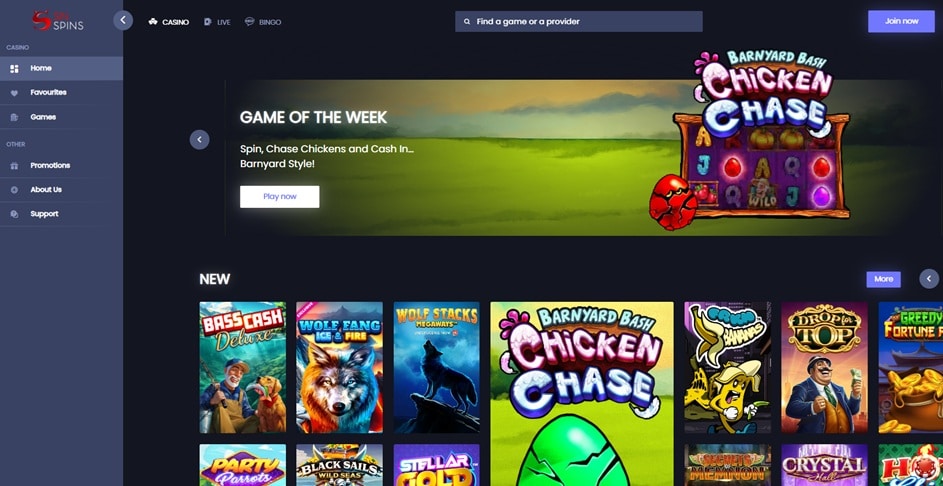Open the About Us icon
This screenshot has width=943, height=486.
[x=14, y=189]
